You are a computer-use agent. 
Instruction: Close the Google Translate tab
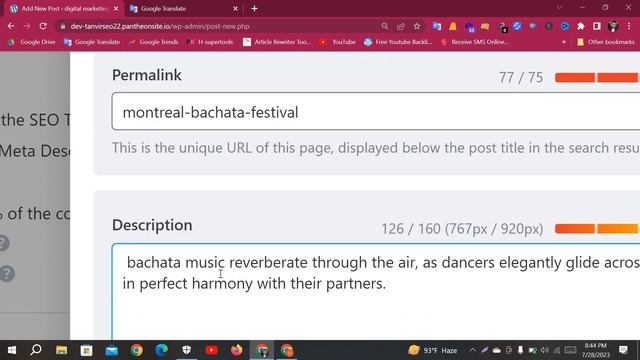pyautogui.click(x=236, y=9)
